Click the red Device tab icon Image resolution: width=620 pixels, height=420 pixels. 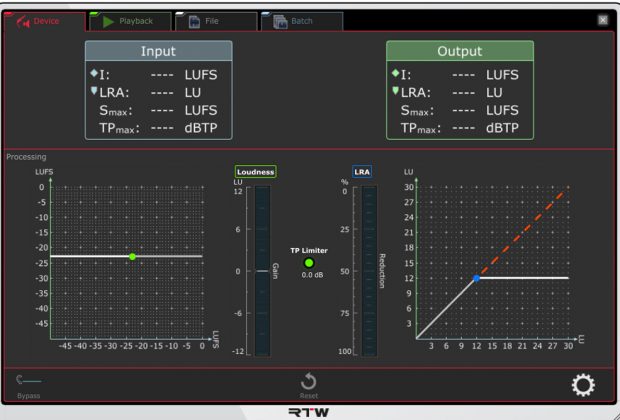pos(23,21)
